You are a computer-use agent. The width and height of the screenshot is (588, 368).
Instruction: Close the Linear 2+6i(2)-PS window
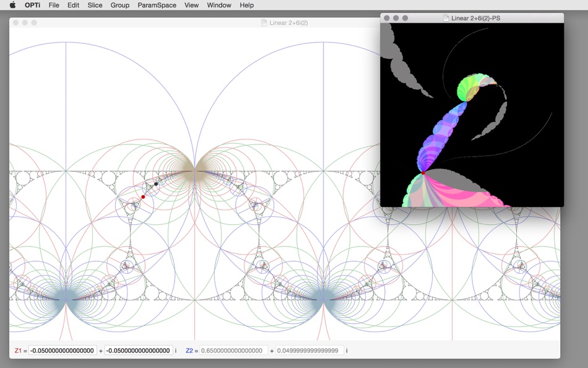coord(387,18)
